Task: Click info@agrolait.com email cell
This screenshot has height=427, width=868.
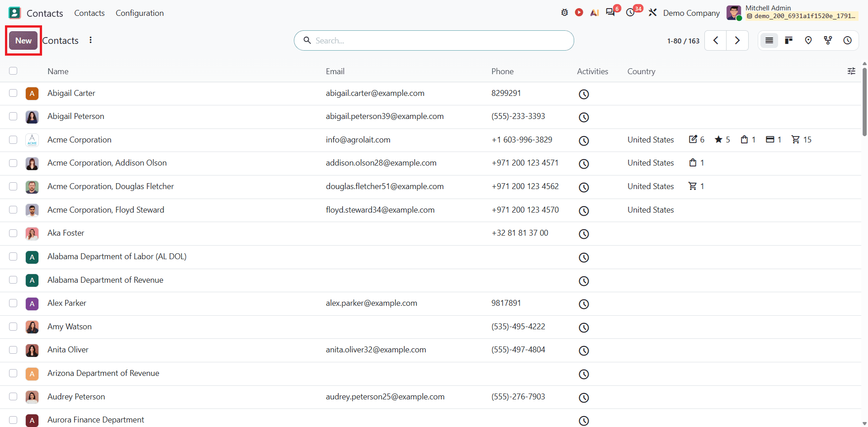Action: pyautogui.click(x=358, y=140)
